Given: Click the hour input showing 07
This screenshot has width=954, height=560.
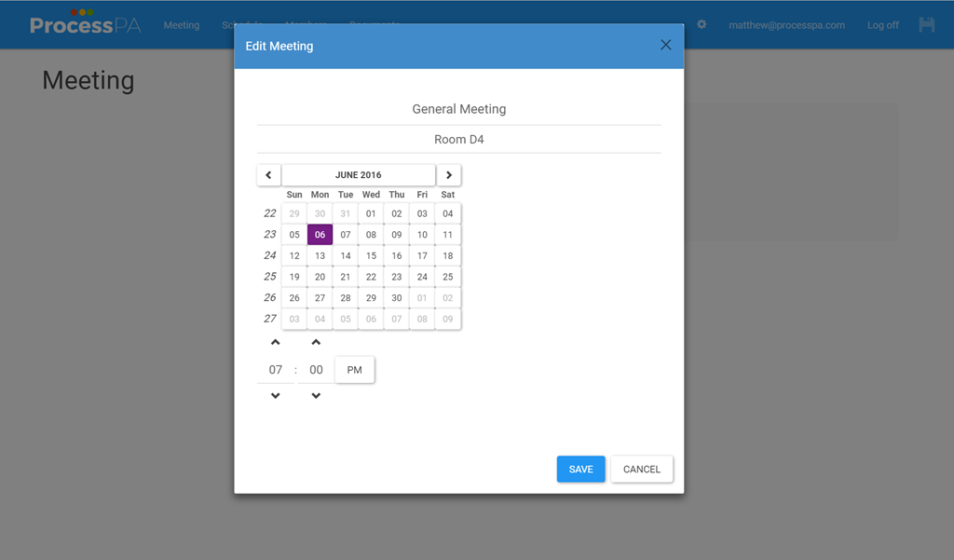Looking at the screenshot, I should (x=275, y=370).
